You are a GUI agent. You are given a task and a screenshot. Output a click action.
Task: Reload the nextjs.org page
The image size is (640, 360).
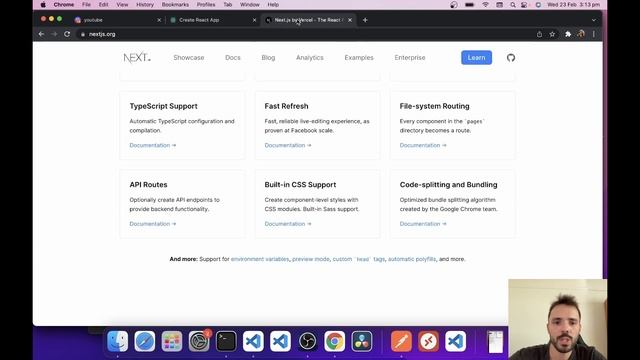click(x=67, y=34)
